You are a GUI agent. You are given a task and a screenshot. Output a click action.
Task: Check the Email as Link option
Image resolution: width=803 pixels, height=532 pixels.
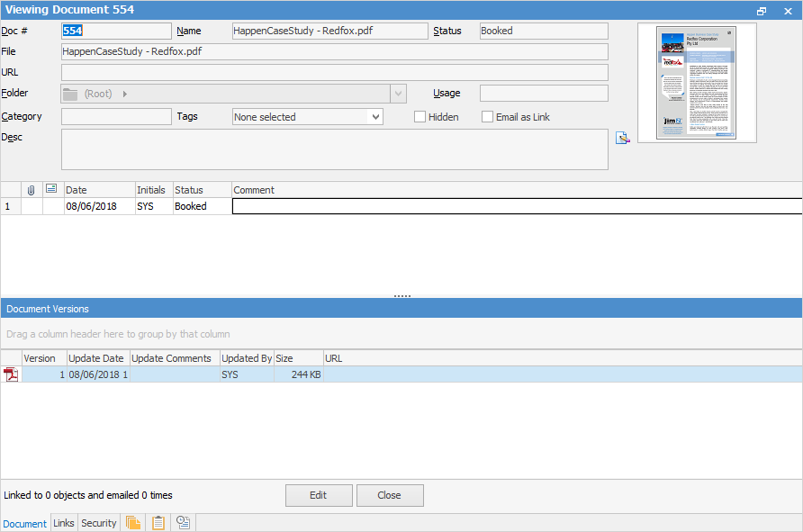click(487, 116)
